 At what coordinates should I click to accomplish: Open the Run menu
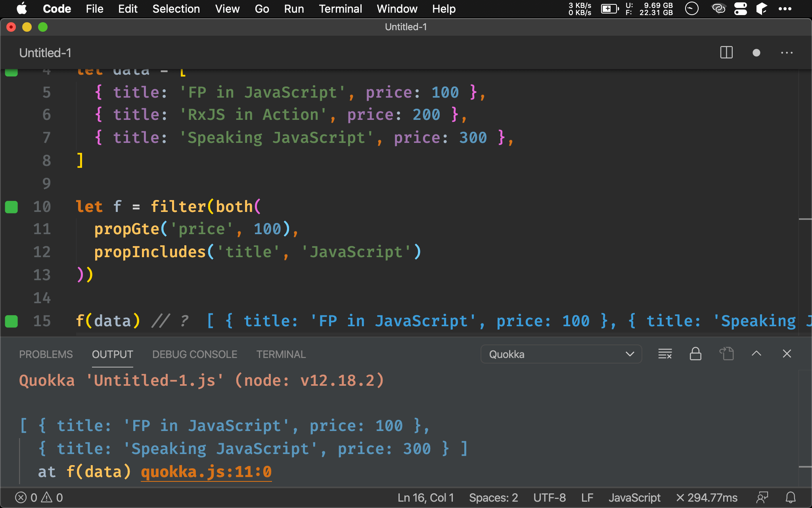[294, 9]
